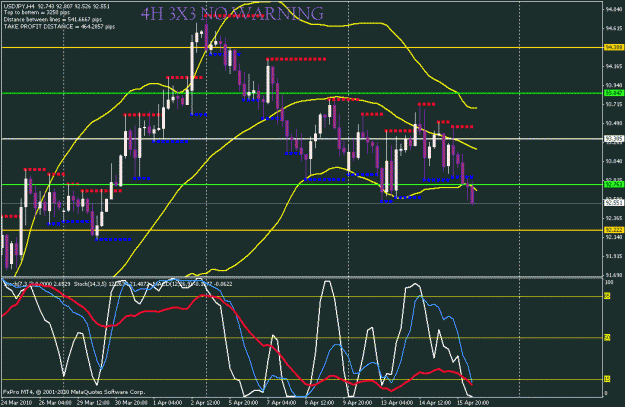Click the '24 Mar 2010' date label

coord(17,403)
